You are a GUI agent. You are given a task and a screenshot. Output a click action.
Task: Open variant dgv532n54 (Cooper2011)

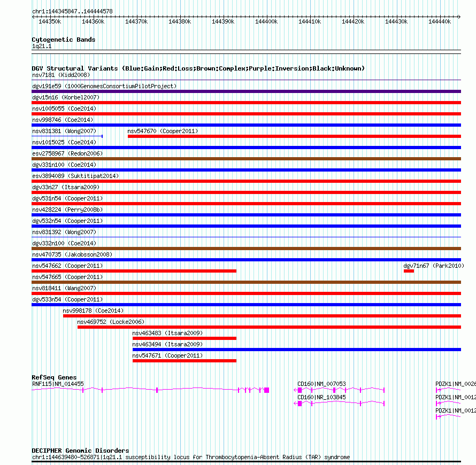(x=67, y=221)
